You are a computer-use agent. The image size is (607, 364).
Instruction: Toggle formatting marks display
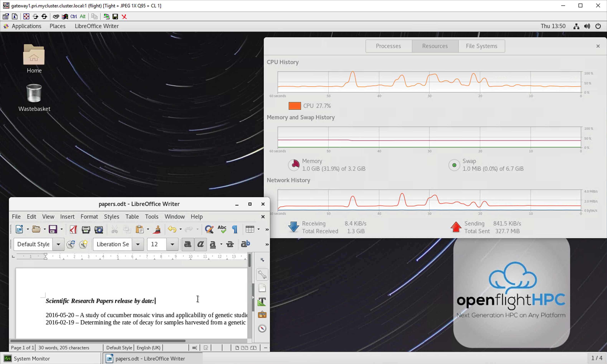point(235,229)
